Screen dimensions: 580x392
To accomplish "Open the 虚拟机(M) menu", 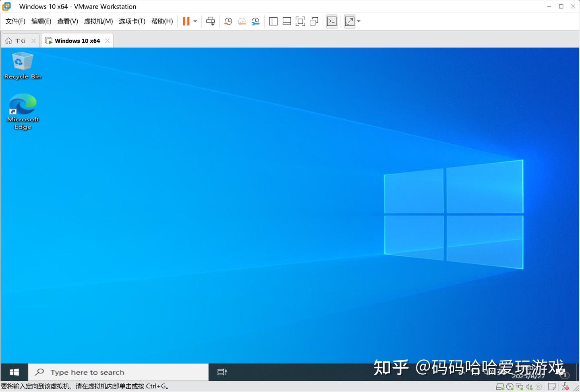I will click(98, 21).
